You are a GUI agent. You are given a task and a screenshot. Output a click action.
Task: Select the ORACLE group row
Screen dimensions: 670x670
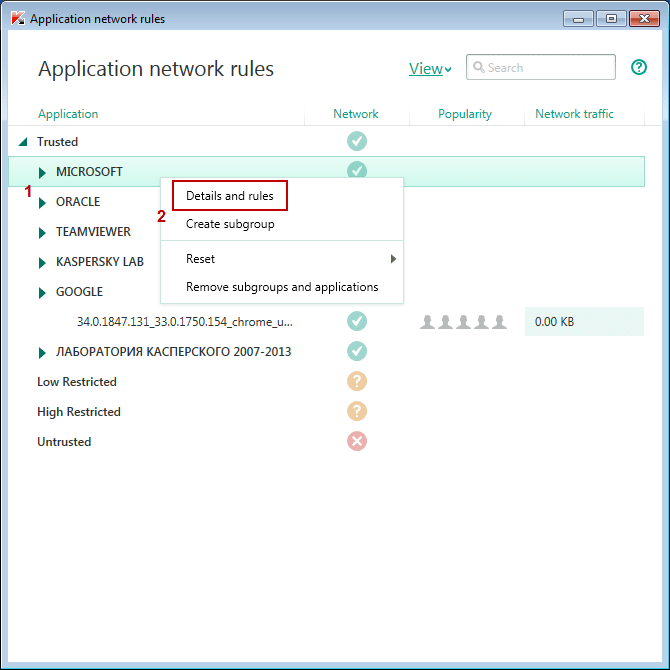coord(78,202)
